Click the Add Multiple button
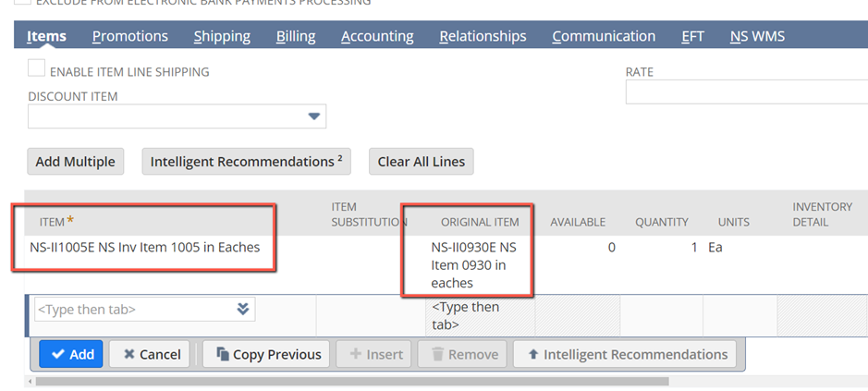 point(75,162)
